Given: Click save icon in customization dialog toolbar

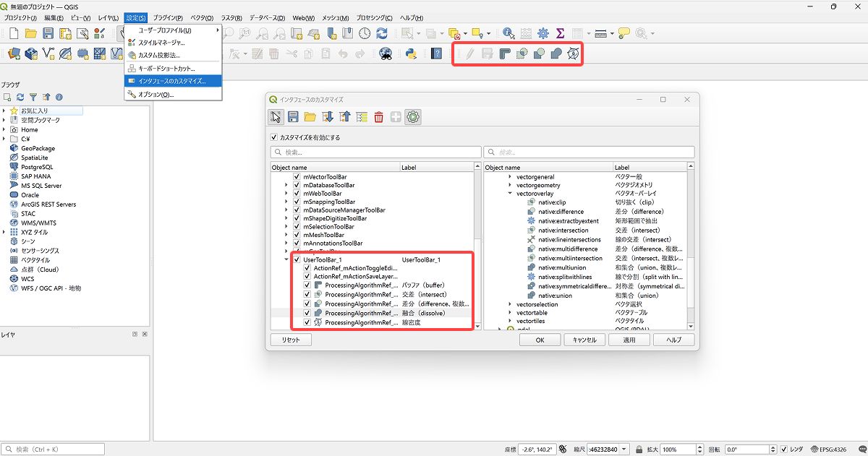Looking at the screenshot, I should [x=293, y=117].
